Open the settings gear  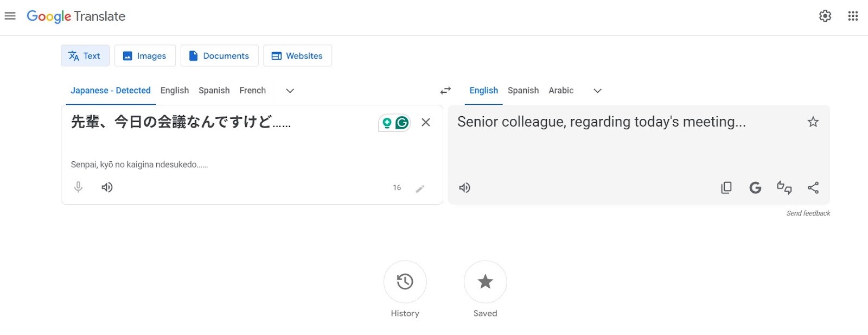click(x=825, y=16)
